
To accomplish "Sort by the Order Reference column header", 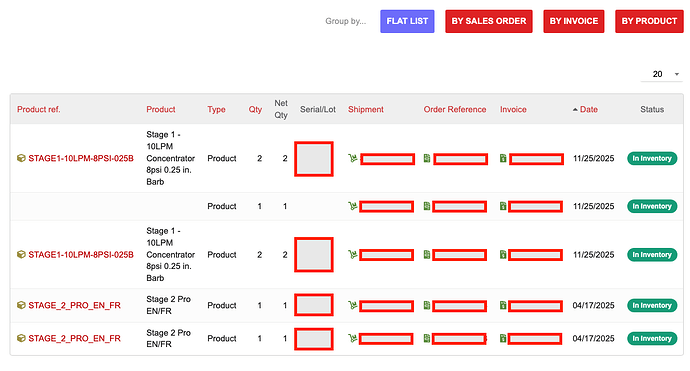I will pyautogui.click(x=455, y=109).
